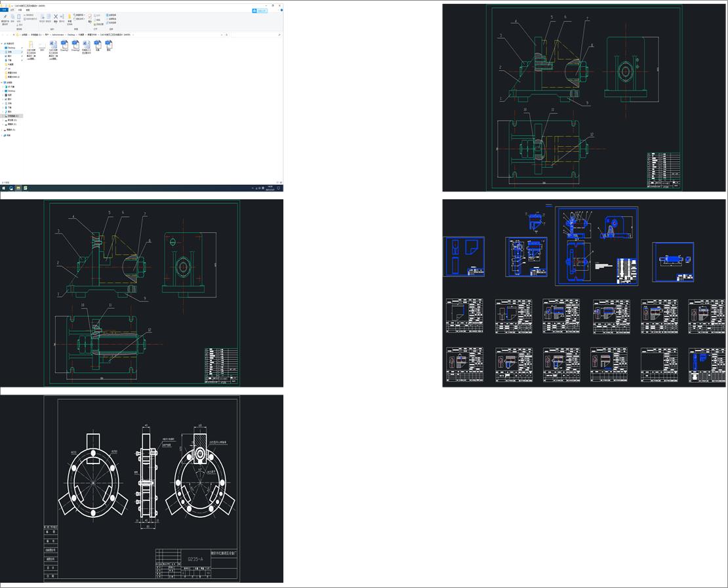Collapse the Quick access tree node
728x588 pixels.
click(2, 44)
